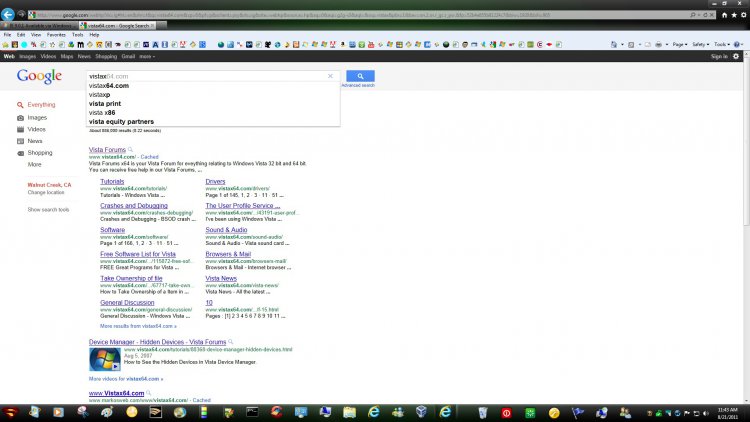
Task: Click the page scrollbar up arrow
Action: pos(746,53)
